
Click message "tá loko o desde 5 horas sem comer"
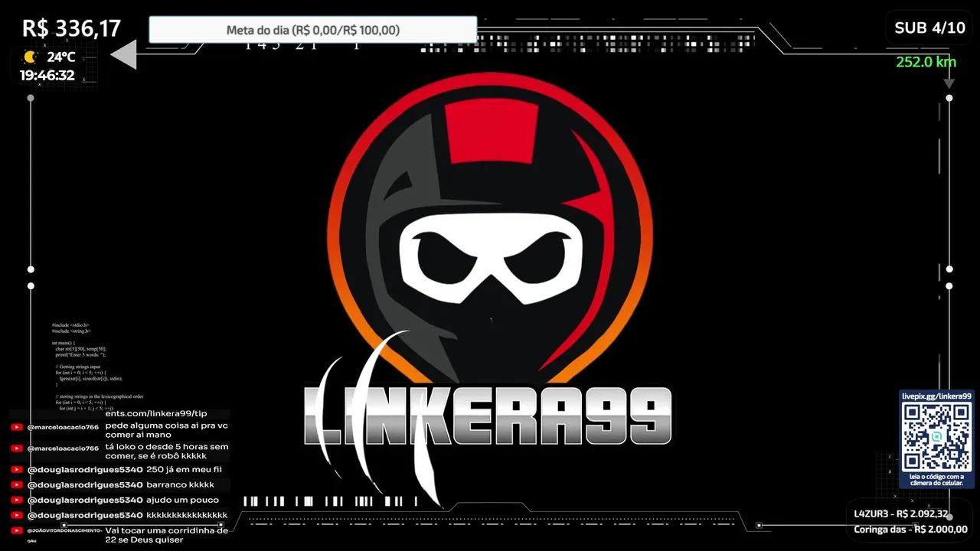pyautogui.click(x=166, y=452)
